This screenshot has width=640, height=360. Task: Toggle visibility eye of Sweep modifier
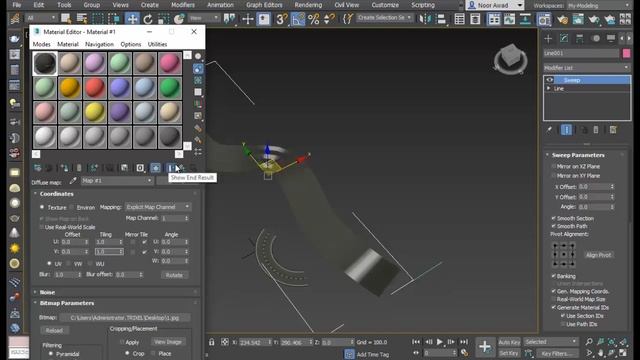pos(549,80)
